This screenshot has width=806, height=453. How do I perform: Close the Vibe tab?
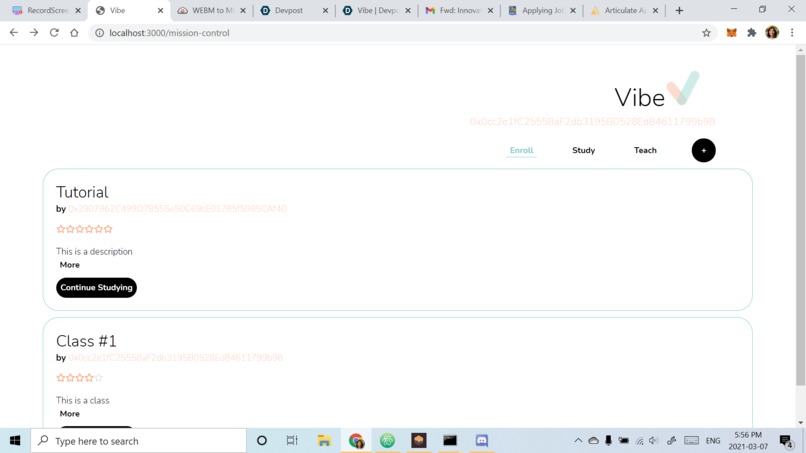click(160, 10)
